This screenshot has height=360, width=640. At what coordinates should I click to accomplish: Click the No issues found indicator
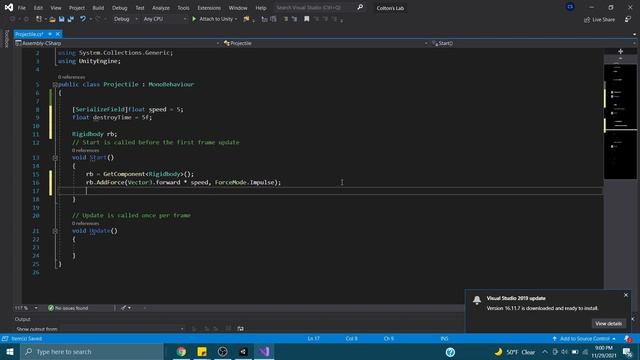[x=68, y=308]
